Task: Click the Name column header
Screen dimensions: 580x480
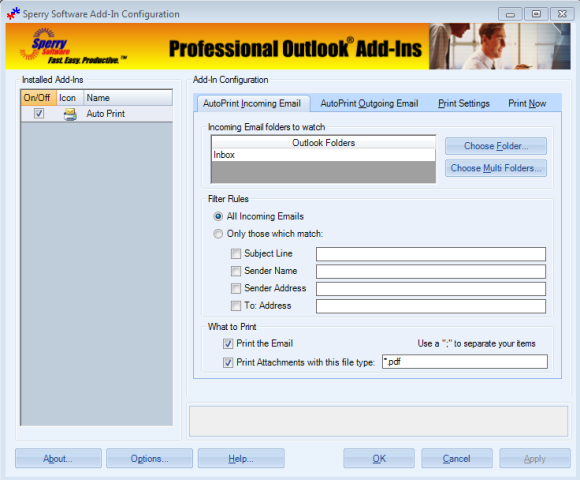Action: (x=128, y=98)
